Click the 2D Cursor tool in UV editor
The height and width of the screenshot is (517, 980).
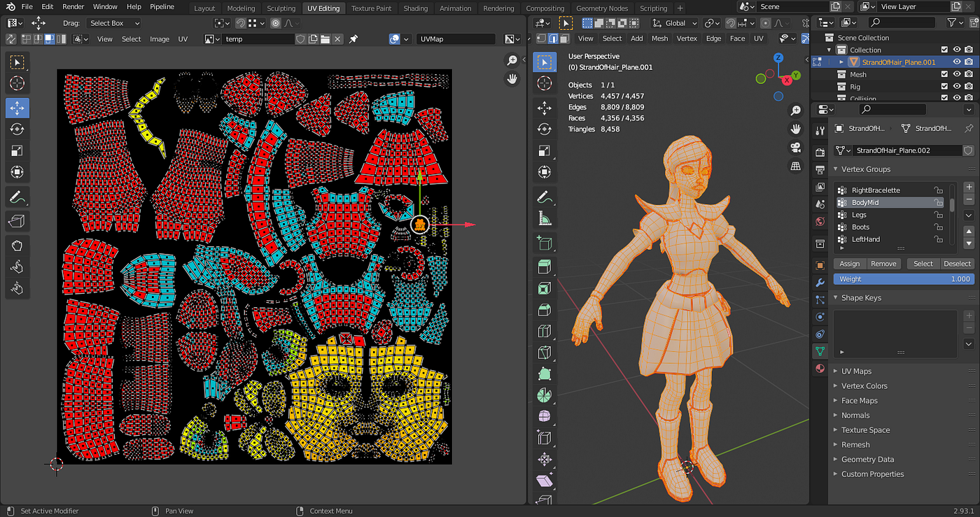click(17, 84)
